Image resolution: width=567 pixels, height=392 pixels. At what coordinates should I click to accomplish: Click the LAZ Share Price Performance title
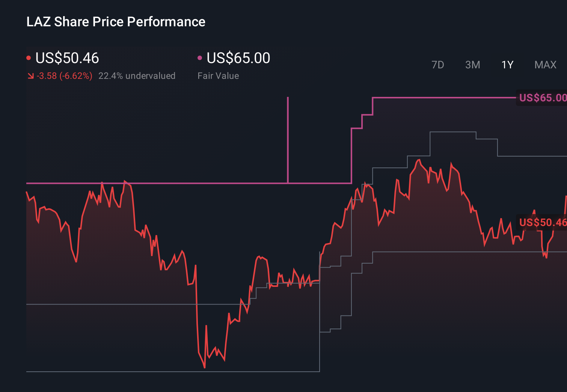tap(116, 22)
